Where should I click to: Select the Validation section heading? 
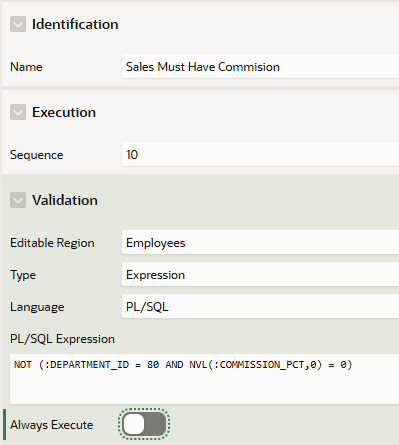(65, 200)
